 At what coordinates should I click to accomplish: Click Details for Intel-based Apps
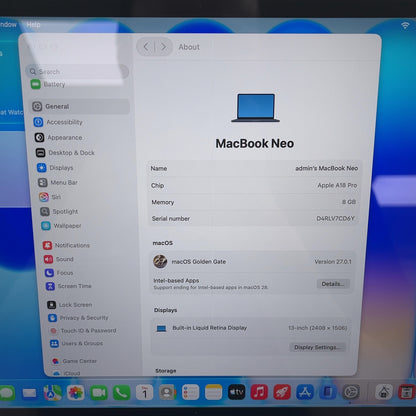(333, 284)
